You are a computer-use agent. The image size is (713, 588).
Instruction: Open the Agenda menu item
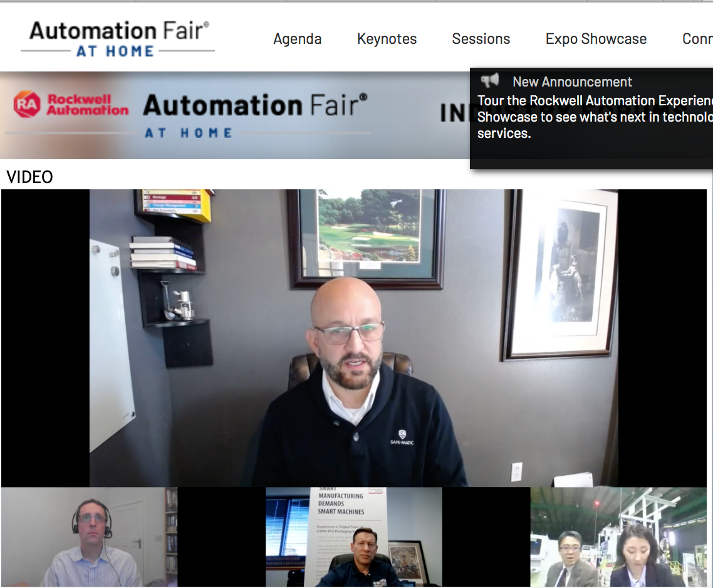(x=297, y=39)
